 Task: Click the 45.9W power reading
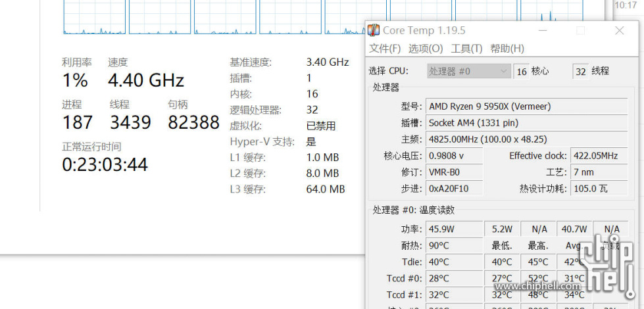[455, 229]
